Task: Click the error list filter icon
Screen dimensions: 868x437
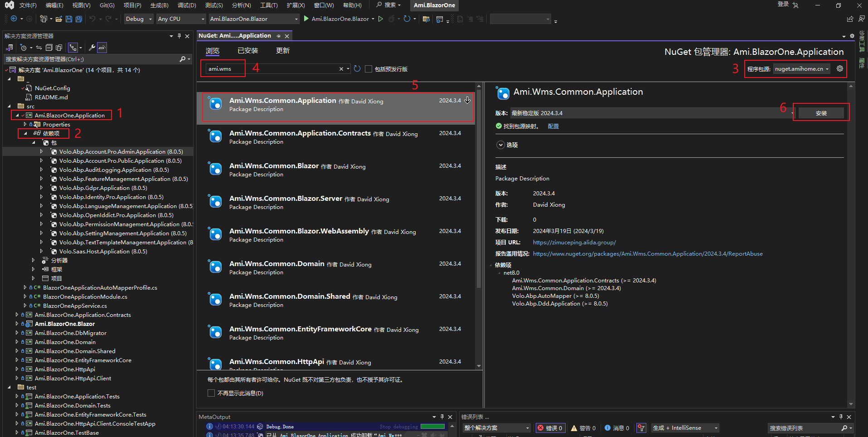Action: point(641,428)
